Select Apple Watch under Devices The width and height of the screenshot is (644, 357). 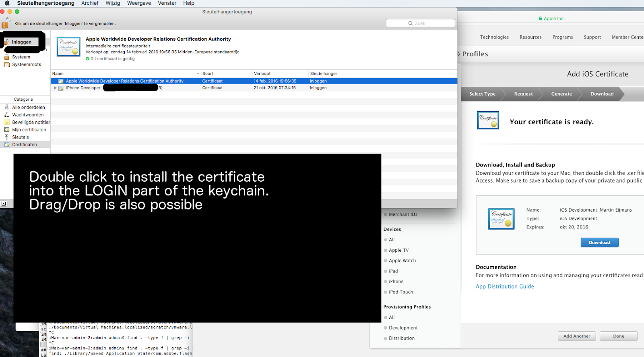click(402, 261)
